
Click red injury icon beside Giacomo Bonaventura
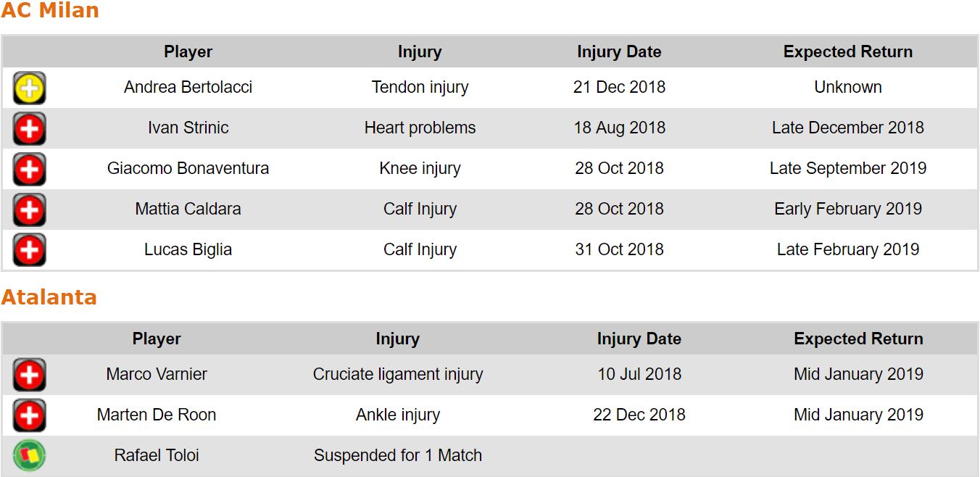(x=29, y=170)
